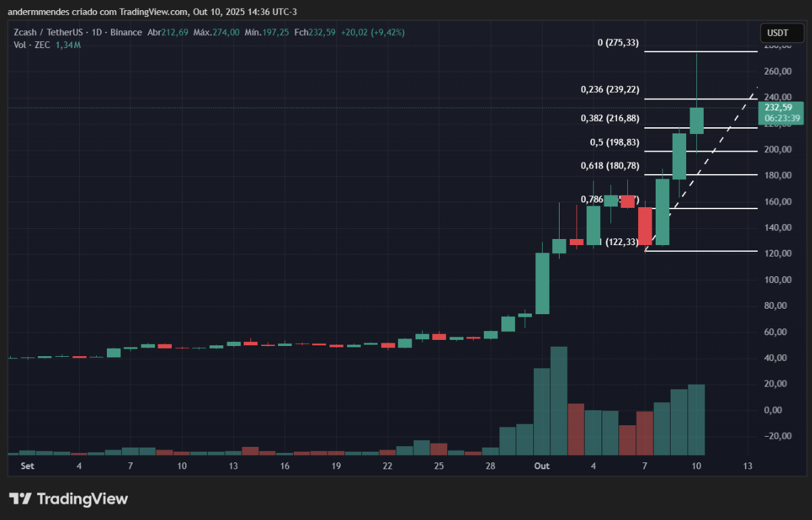Viewport: 812px width, 520px height.
Task: Click the 100,00 price scale label
Action: pyautogui.click(x=777, y=280)
